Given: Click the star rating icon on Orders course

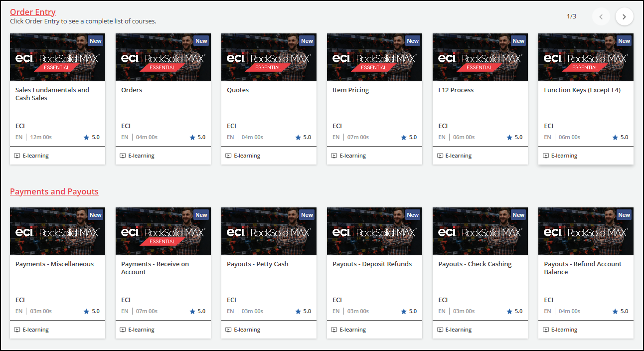Looking at the screenshot, I should [x=192, y=138].
